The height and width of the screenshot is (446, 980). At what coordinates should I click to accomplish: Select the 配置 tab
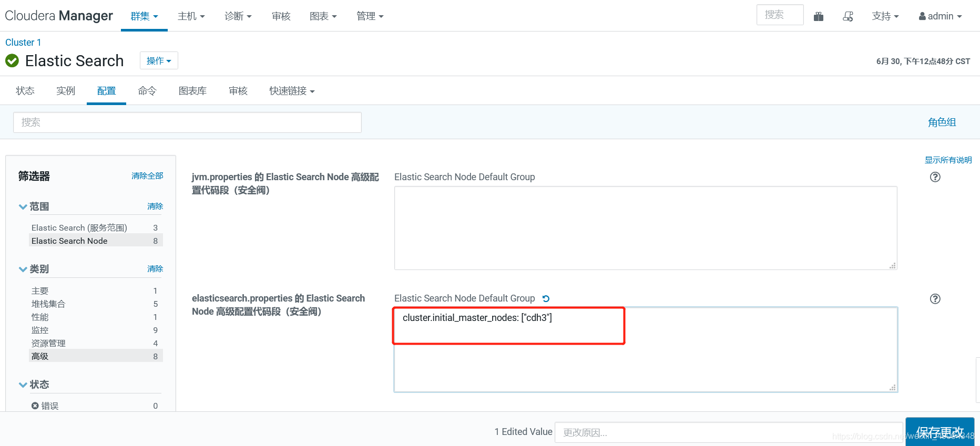point(106,91)
